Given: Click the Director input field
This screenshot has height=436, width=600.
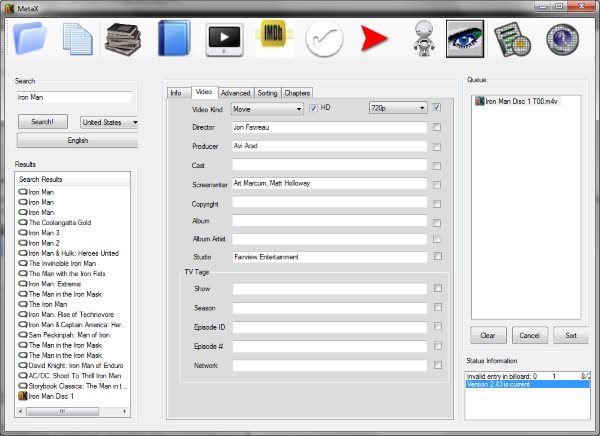Looking at the screenshot, I should tap(329, 127).
